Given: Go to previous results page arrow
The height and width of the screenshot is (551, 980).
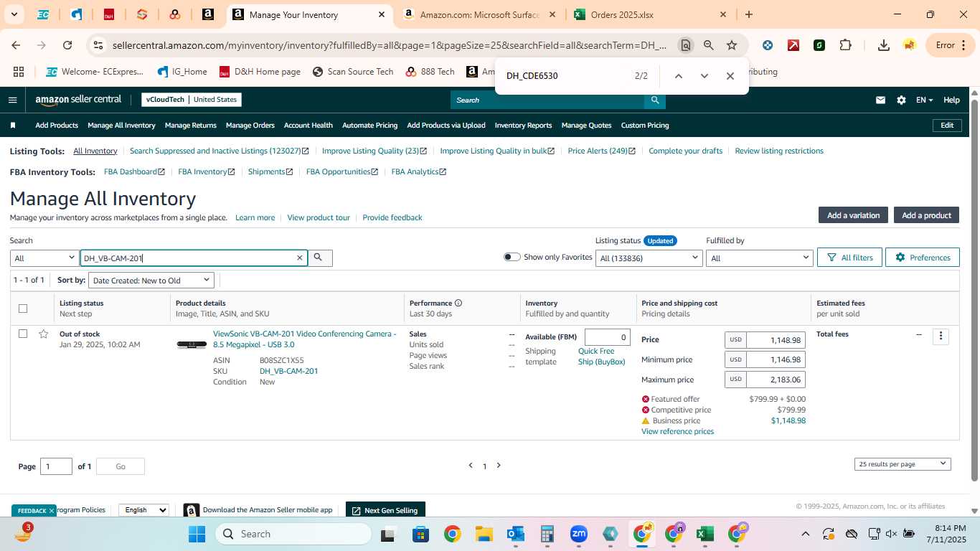Looking at the screenshot, I should 471,466.
